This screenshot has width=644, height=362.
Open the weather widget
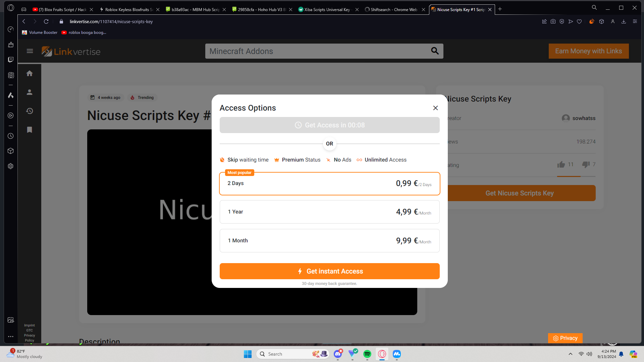pos(24,354)
